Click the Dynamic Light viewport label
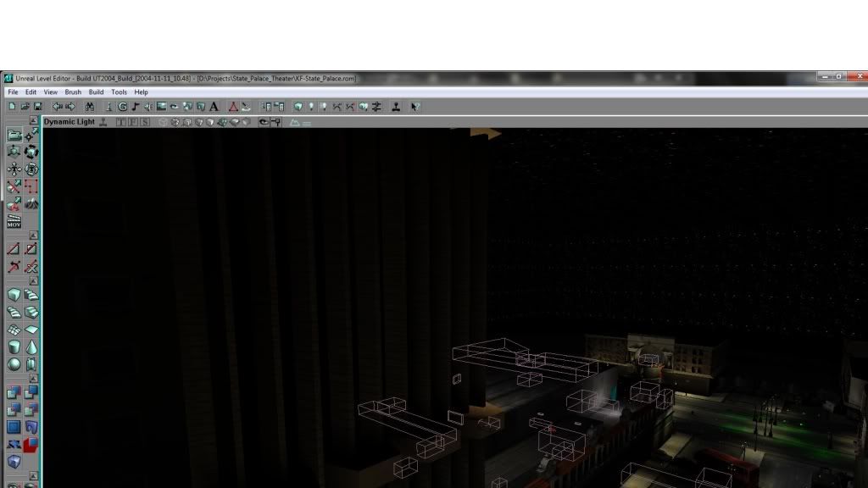 click(70, 122)
